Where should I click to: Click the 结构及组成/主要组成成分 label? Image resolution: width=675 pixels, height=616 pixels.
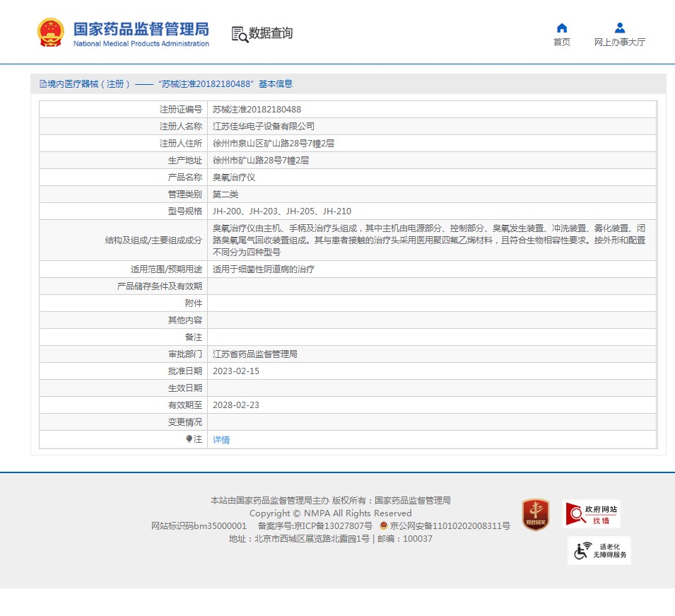153,240
